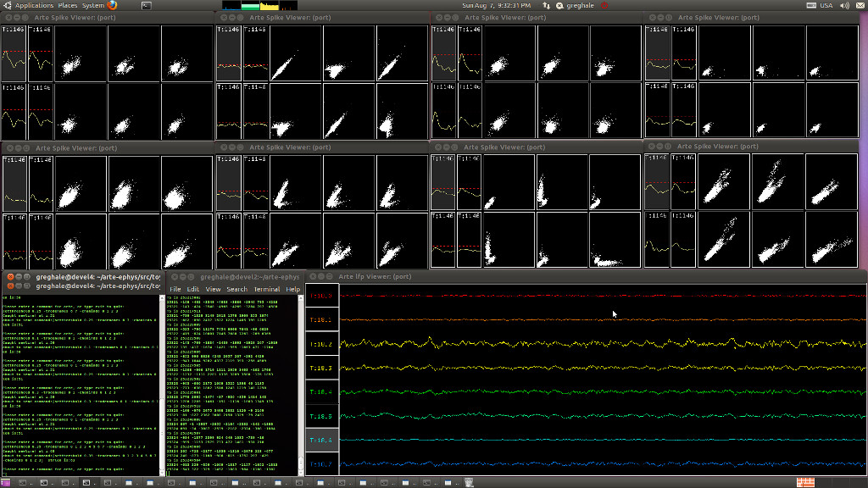Select LFP channel T:18.0

pos(321,296)
